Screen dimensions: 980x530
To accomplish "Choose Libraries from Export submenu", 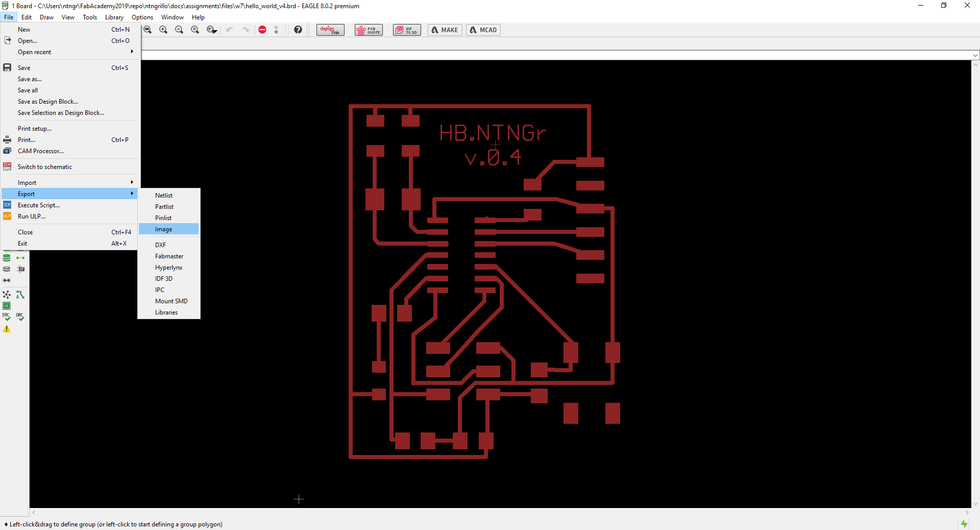I will coord(169,312).
